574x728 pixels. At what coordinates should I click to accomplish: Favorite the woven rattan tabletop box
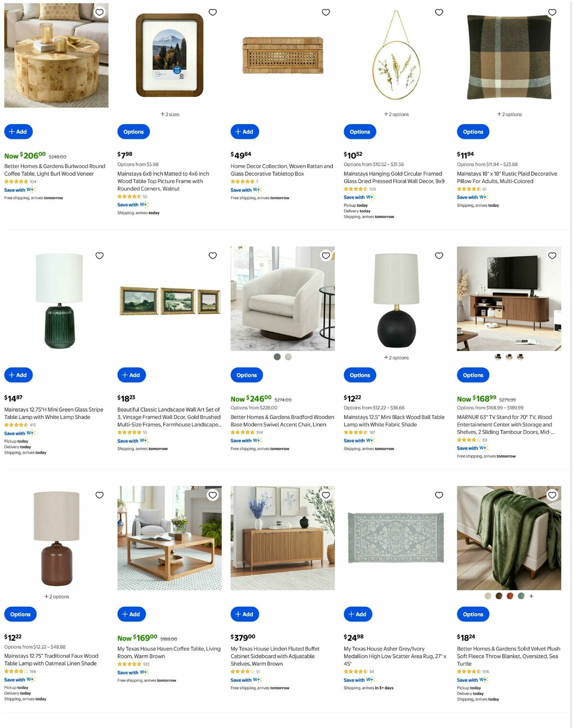(326, 12)
